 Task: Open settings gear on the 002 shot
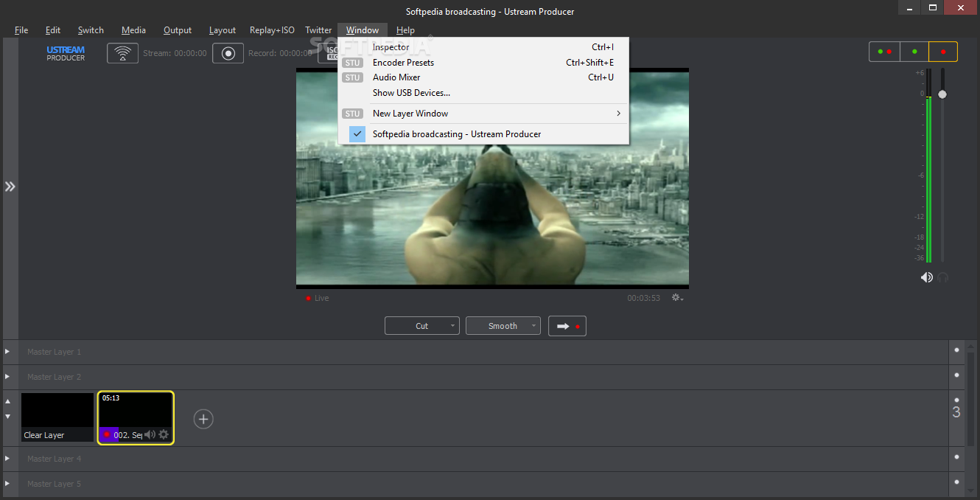(x=164, y=434)
